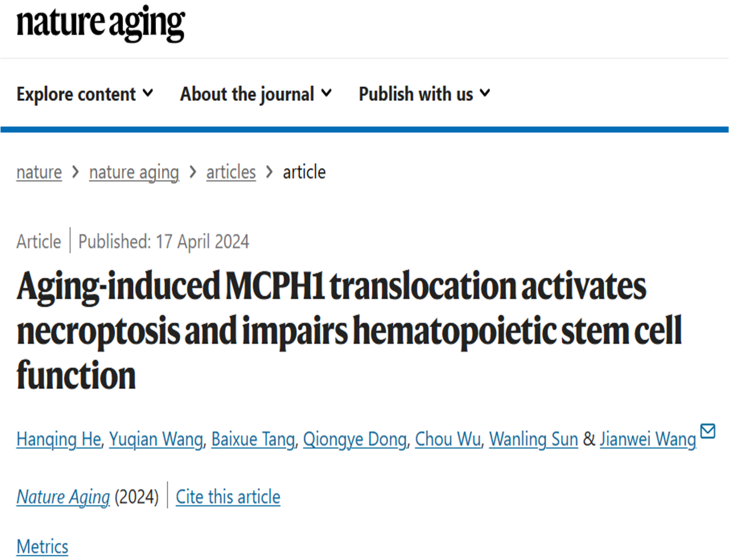Click the nature aging logo

[101, 23]
